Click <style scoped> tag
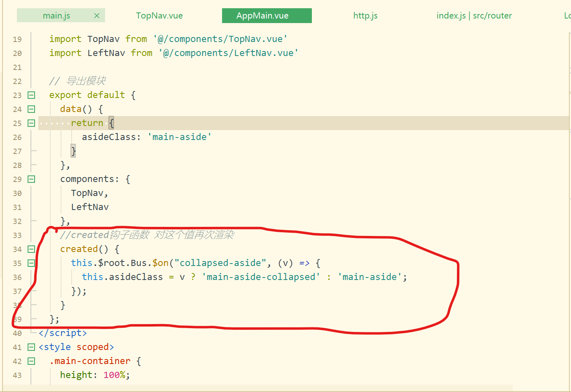This screenshot has width=571, height=392. (x=76, y=347)
